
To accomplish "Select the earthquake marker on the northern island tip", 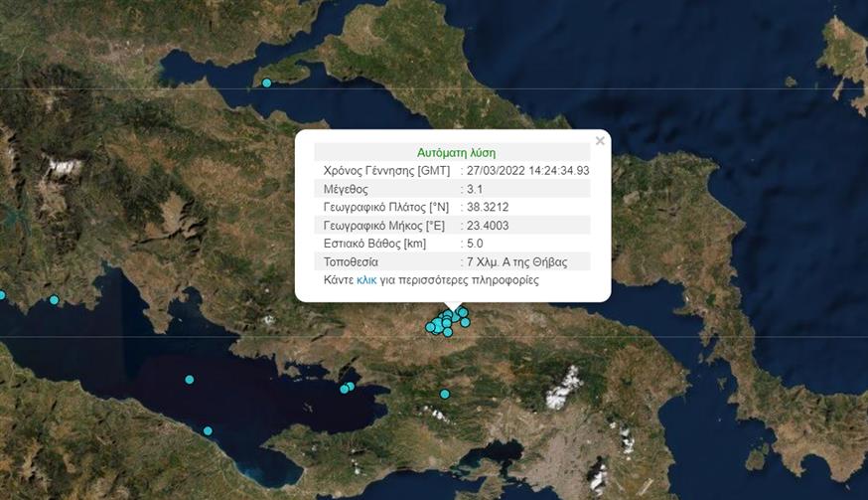I will tap(266, 83).
